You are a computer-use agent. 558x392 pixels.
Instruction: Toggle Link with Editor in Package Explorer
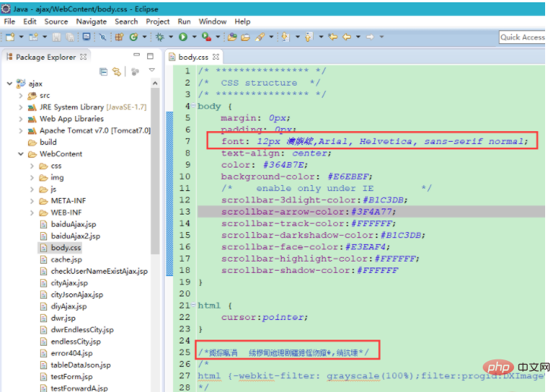click(x=117, y=71)
